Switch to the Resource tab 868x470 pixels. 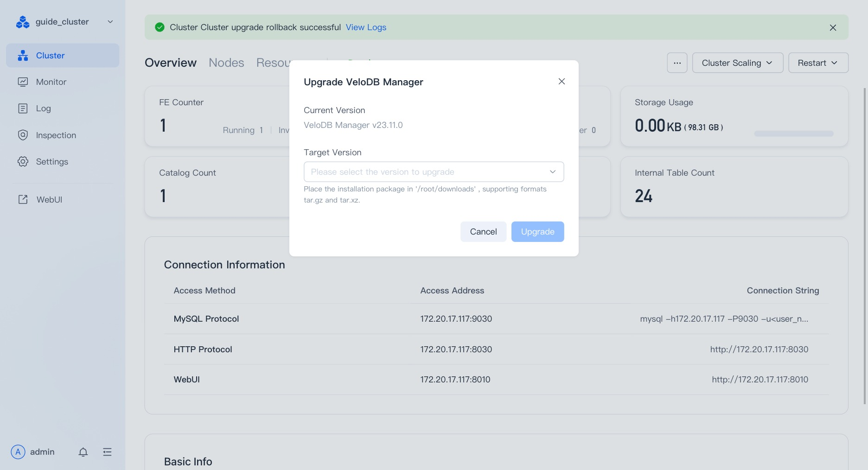[x=273, y=63]
